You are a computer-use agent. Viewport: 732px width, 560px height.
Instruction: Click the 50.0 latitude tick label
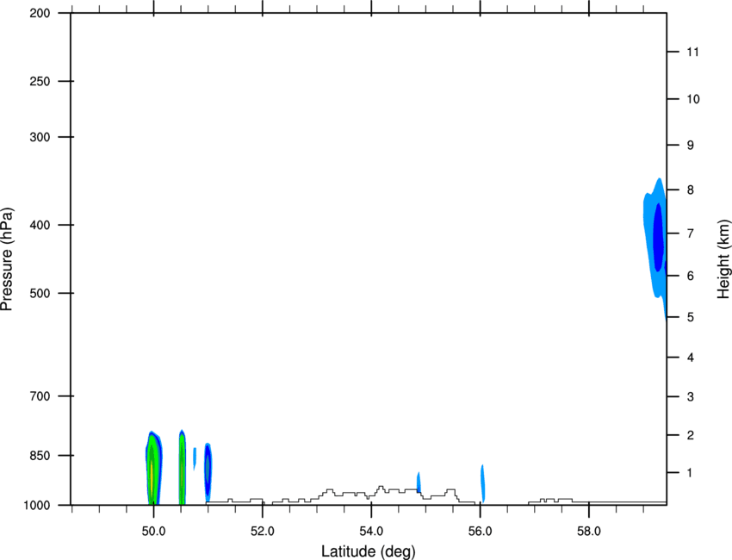click(153, 532)
